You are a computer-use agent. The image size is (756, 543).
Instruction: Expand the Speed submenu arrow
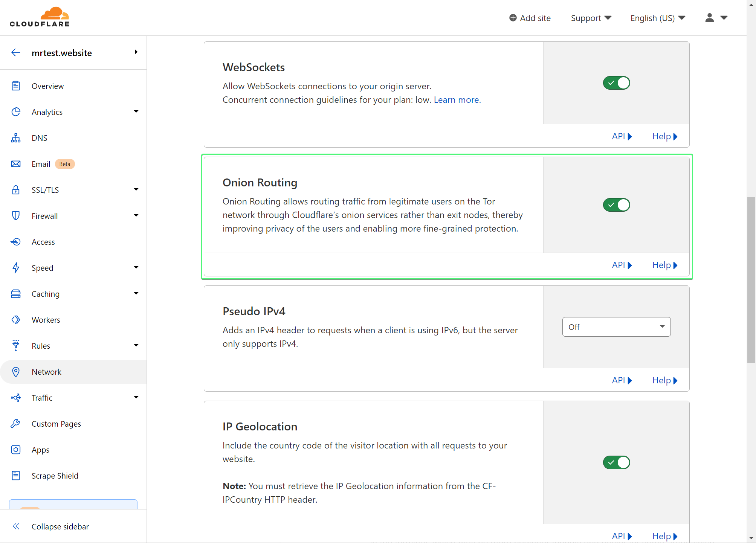pos(136,267)
